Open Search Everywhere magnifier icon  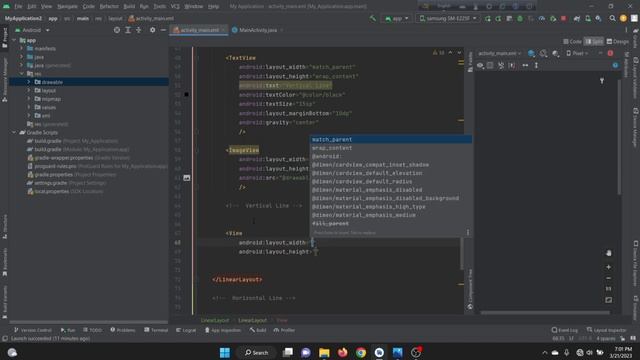click(x=612, y=18)
